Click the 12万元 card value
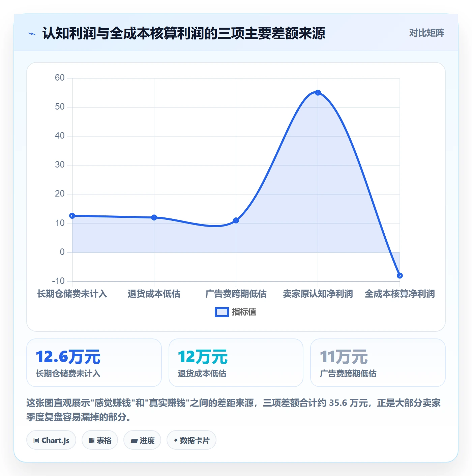The width and height of the screenshot is (472, 476). tap(203, 357)
